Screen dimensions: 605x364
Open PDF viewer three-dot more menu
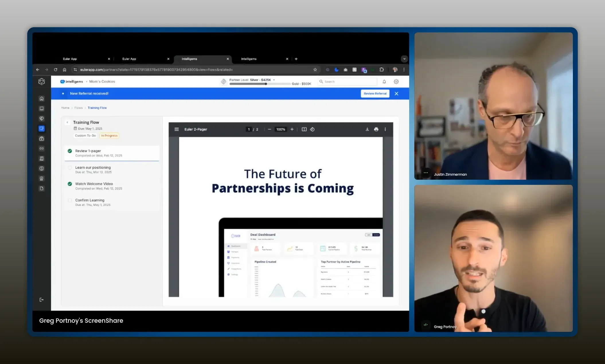pos(385,129)
